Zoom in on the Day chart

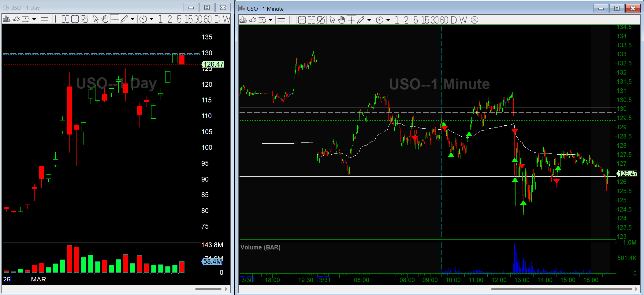pos(65,19)
